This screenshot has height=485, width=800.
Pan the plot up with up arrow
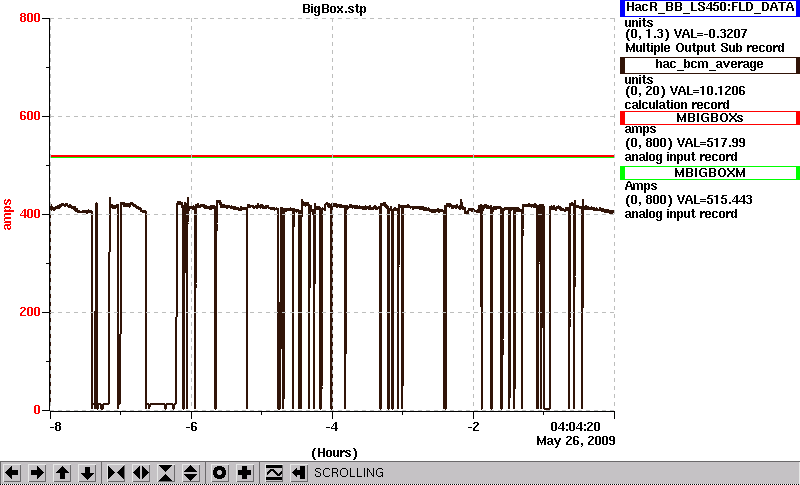pos(62,473)
